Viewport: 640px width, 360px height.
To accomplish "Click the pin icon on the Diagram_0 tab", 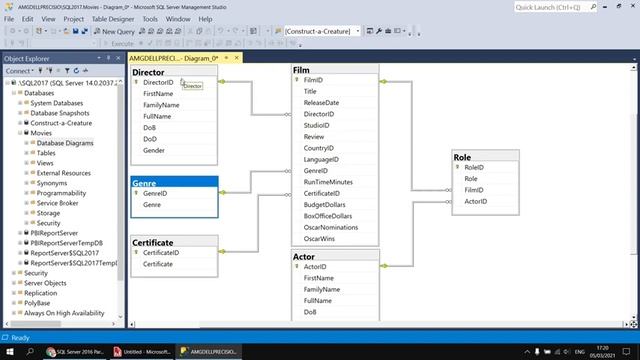I will point(227,58).
